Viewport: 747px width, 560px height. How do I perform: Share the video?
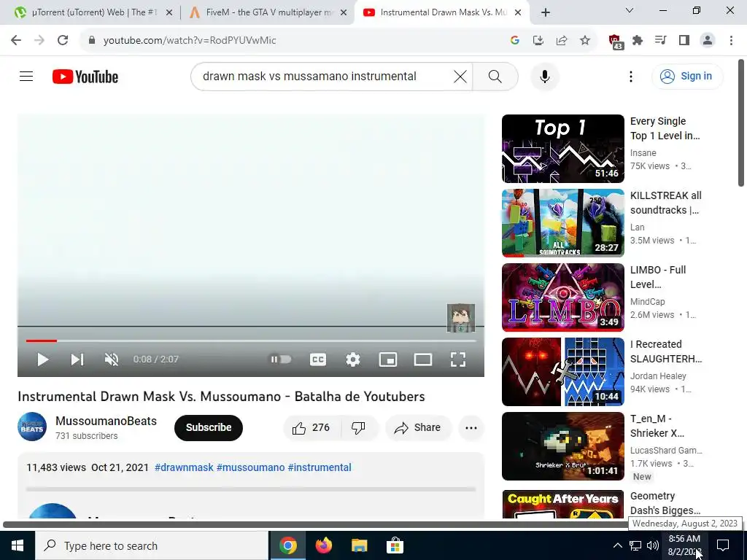pyautogui.click(x=417, y=427)
